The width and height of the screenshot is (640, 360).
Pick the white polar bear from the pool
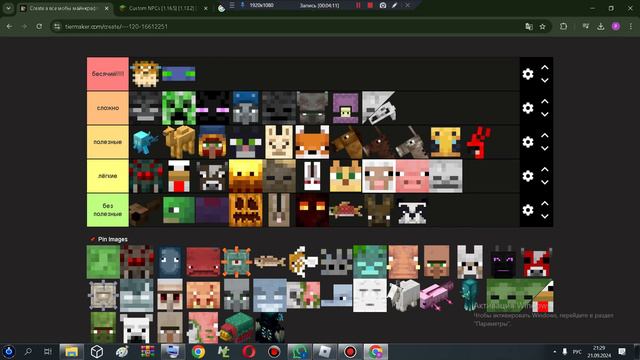point(136,329)
